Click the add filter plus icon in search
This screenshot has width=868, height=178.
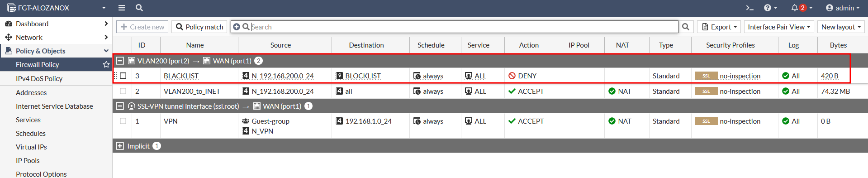237,27
